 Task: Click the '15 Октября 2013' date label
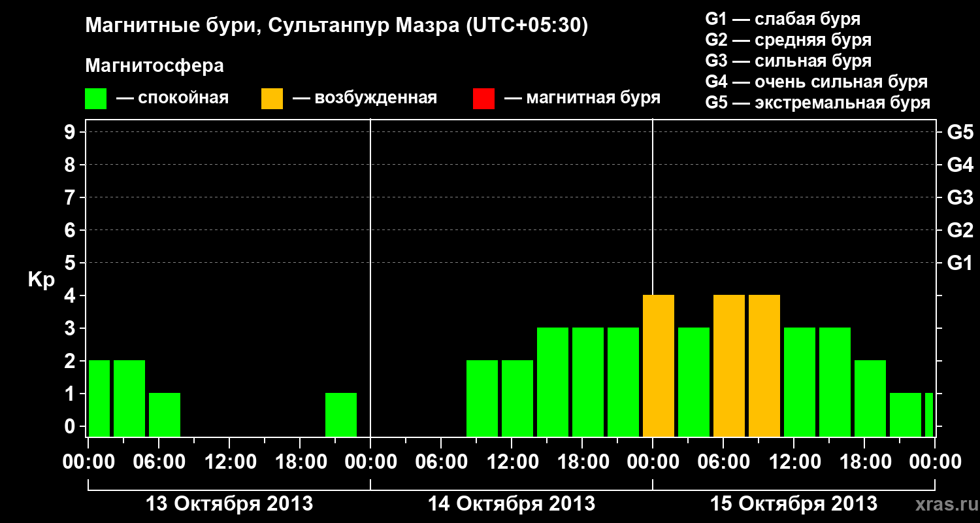click(x=794, y=504)
